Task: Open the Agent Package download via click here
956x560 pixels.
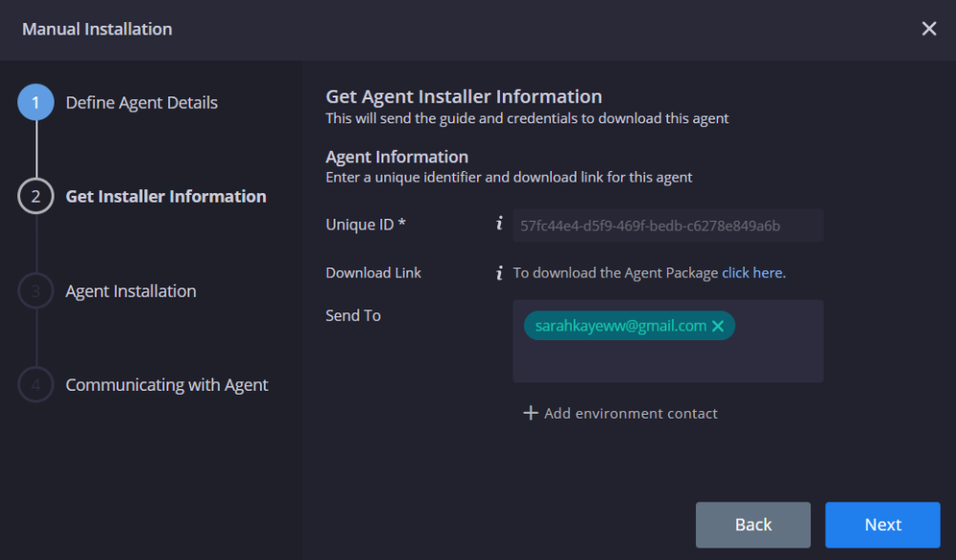Action: point(753,271)
